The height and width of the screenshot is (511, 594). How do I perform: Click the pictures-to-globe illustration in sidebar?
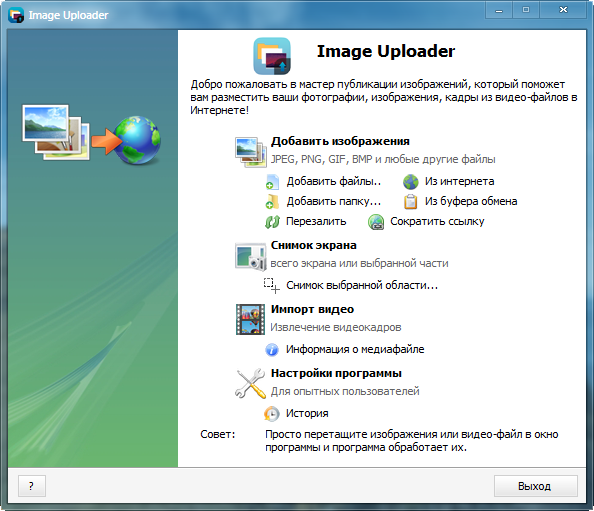pyautogui.click(x=91, y=134)
